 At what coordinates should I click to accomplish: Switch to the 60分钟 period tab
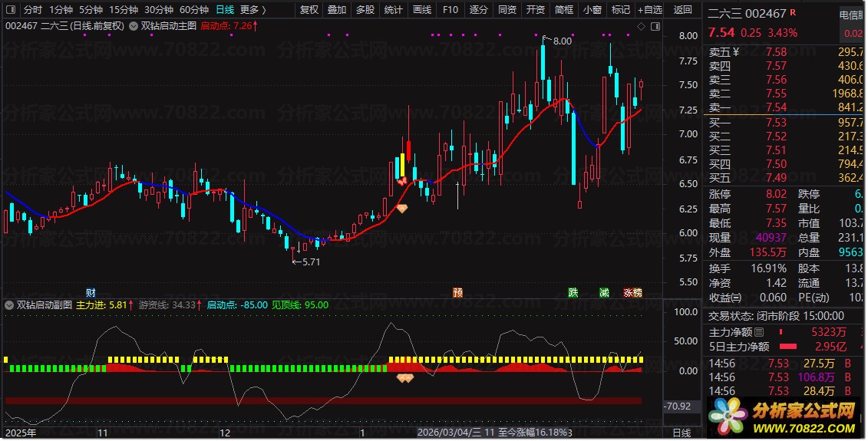tap(194, 10)
